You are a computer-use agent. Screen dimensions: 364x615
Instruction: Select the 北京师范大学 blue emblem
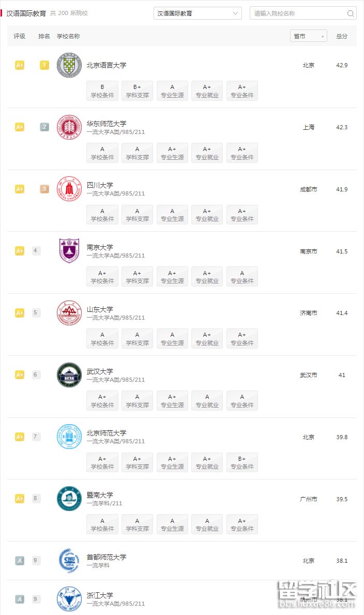[69, 437]
